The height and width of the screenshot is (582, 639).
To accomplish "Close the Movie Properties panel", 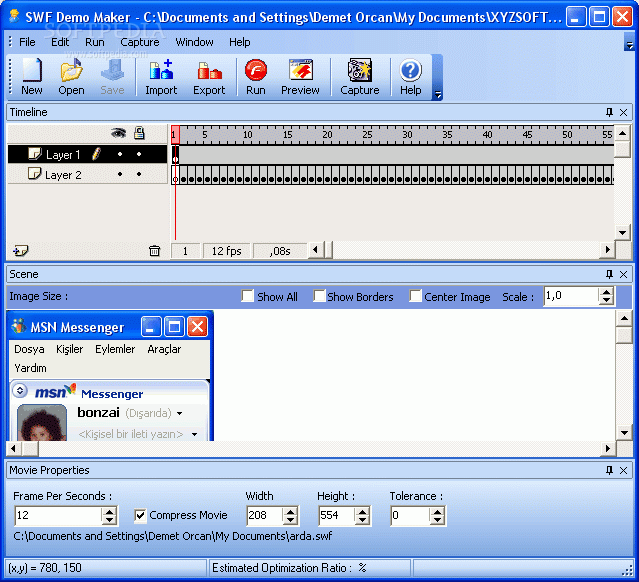I will (x=624, y=470).
